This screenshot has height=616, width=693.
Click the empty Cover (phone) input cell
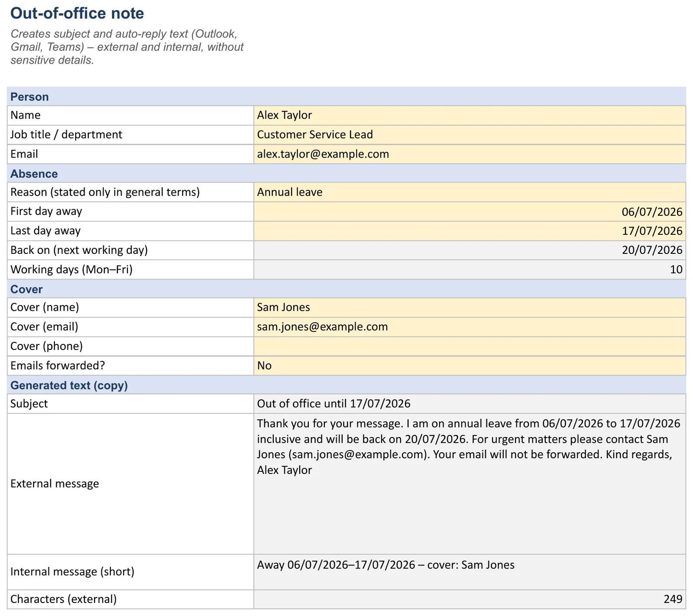470,347
